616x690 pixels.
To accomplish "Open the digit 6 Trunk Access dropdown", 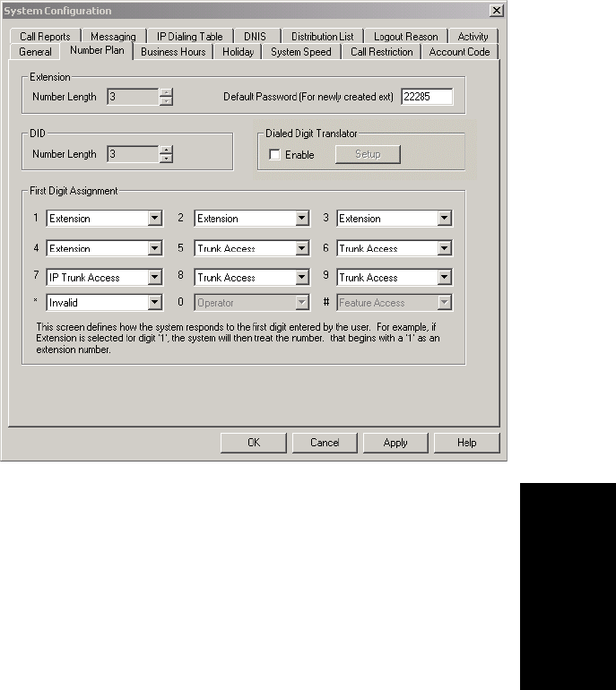I will (444, 248).
